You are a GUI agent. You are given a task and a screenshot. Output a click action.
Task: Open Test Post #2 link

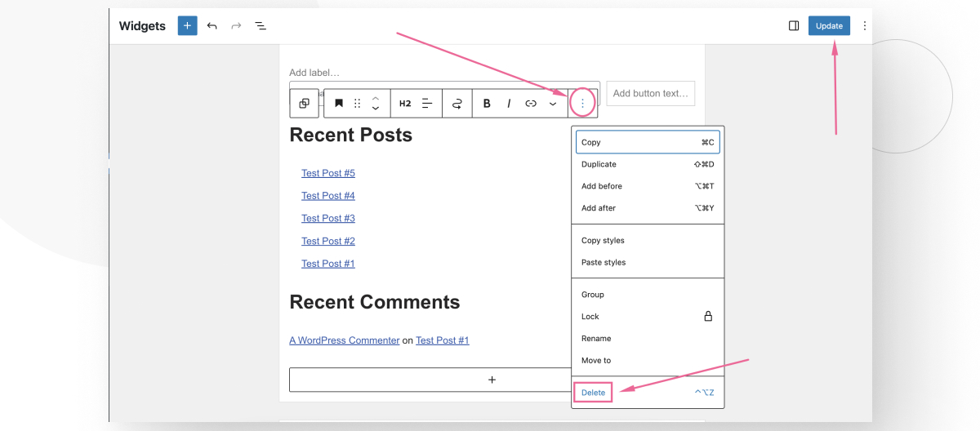point(328,242)
